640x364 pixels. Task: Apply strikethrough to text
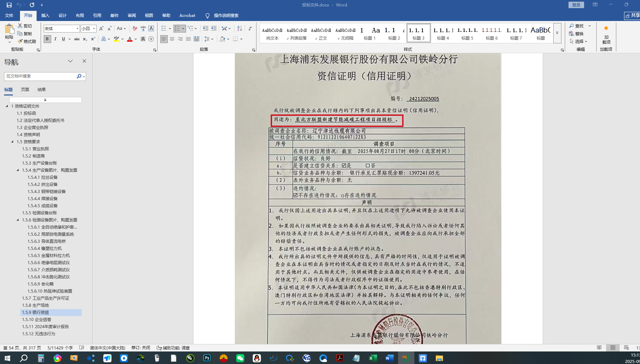click(77, 39)
